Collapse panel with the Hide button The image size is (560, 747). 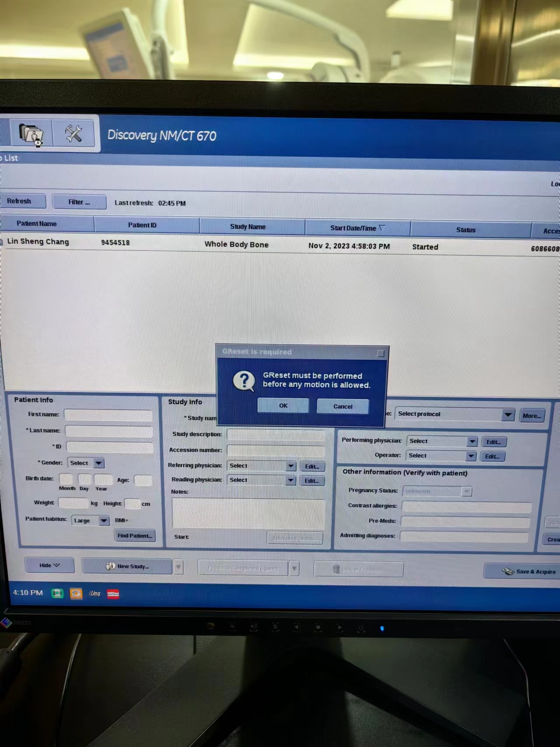(49, 565)
